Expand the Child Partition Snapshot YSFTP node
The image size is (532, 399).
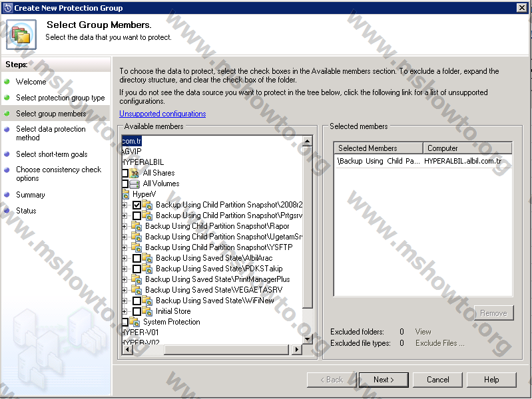[125, 247]
